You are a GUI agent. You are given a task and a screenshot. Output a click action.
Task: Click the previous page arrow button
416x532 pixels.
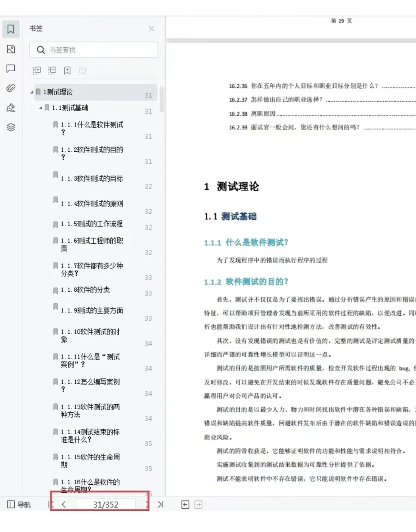click(x=64, y=504)
